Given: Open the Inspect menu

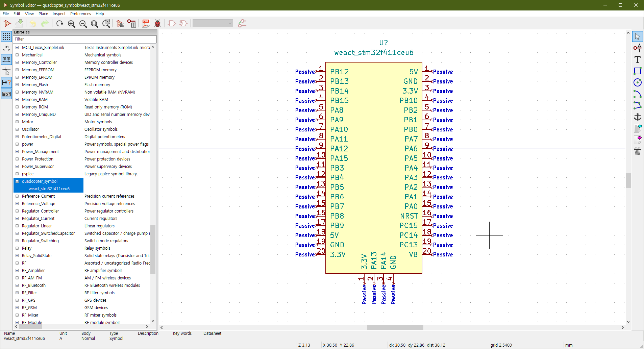Looking at the screenshot, I should (x=59, y=14).
